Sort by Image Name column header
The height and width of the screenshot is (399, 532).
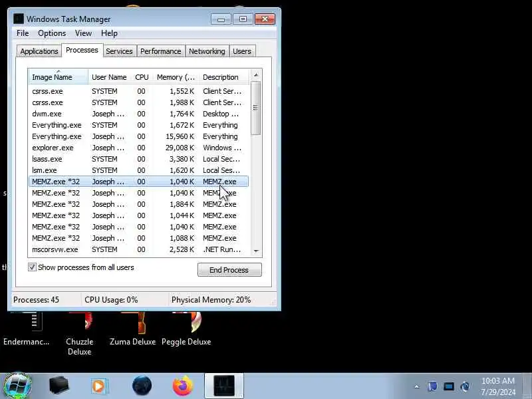coord(59,77)
